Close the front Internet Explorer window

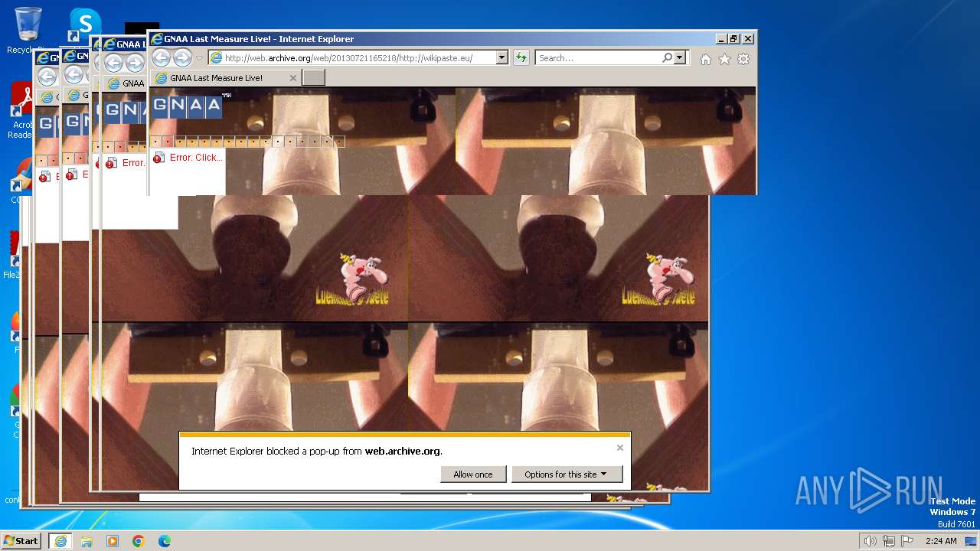748,39
